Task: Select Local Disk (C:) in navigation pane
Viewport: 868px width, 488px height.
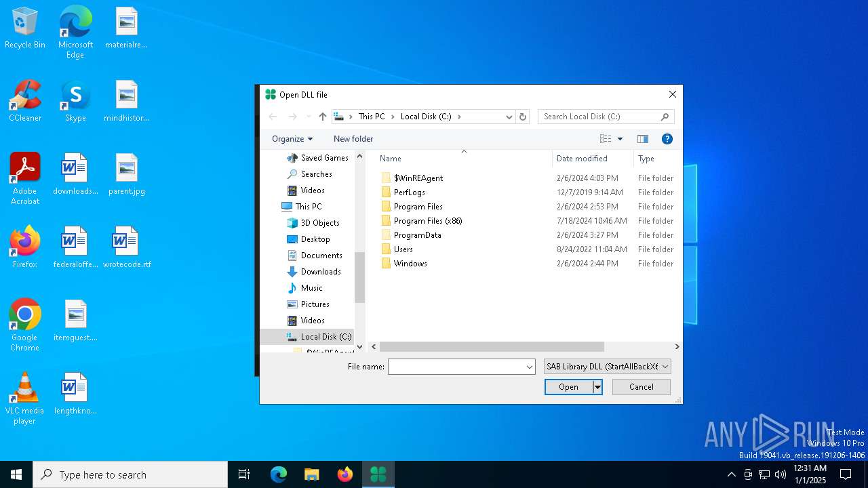Action: pyautogui.click(x=307, y=337)
